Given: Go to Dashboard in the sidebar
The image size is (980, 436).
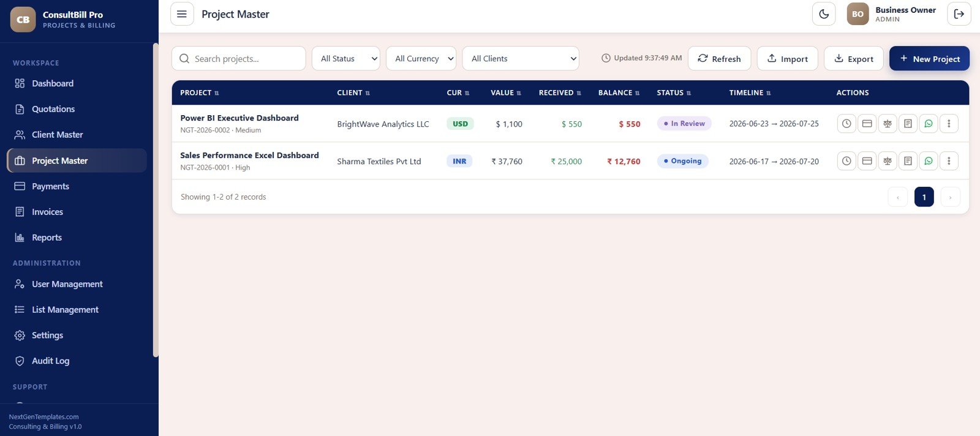Looking at the screenshot, I should coord(77,83).
